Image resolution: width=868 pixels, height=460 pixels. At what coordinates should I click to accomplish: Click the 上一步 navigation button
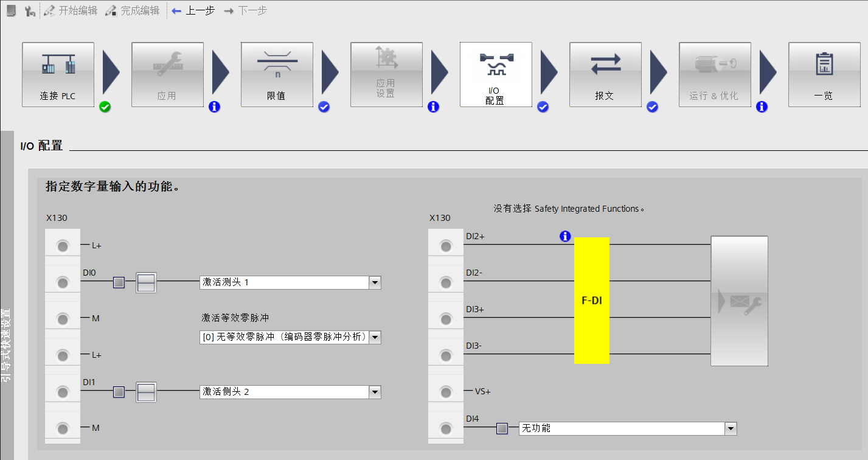[x=193, y=10]
